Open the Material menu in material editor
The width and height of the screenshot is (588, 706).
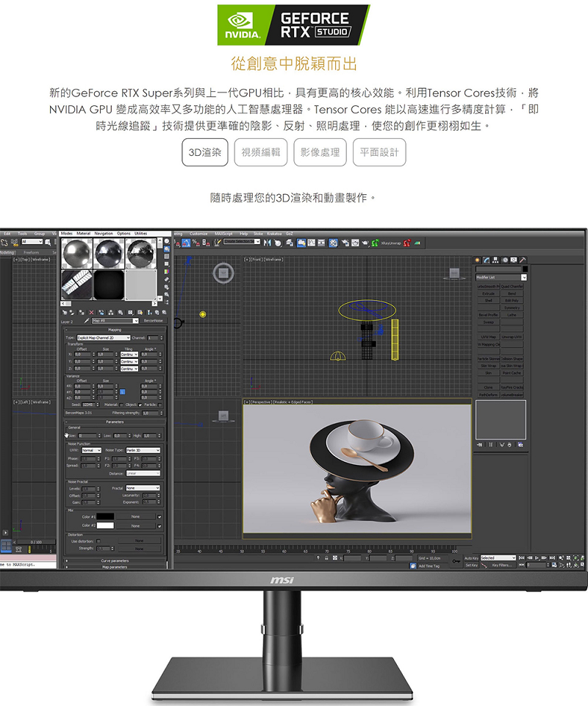coord(83,234)
